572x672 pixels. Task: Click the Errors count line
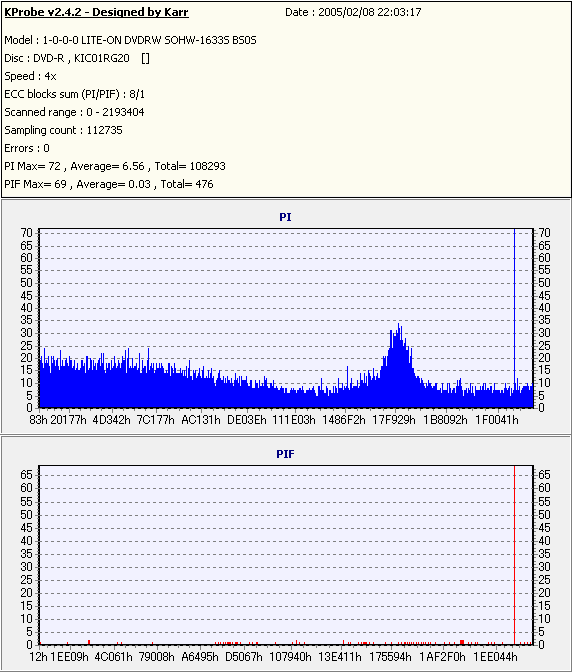click(x=27, y=148)
